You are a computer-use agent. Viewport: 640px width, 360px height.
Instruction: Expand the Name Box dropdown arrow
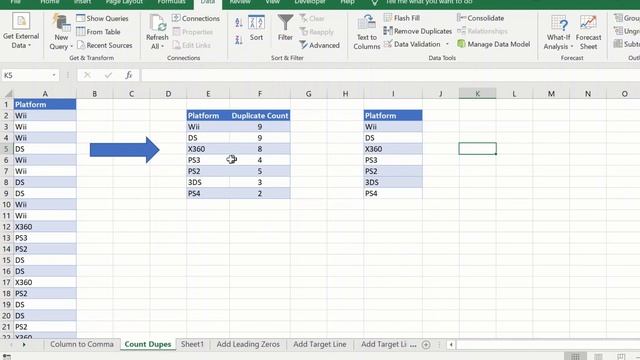[54, 76]
